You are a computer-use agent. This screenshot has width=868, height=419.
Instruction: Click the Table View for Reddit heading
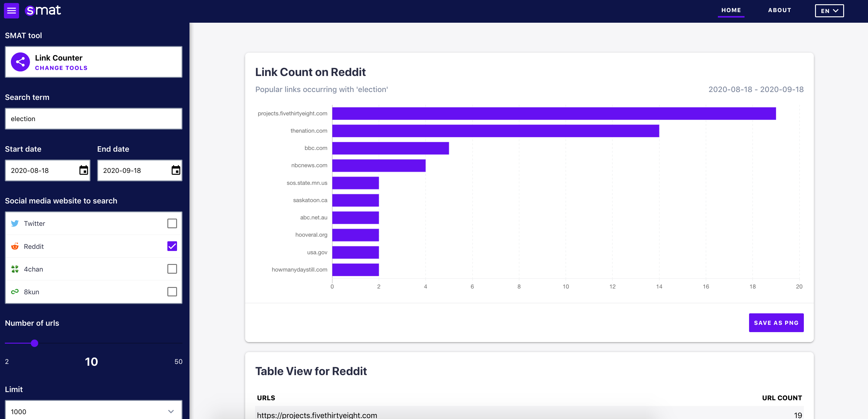[311, 371]
